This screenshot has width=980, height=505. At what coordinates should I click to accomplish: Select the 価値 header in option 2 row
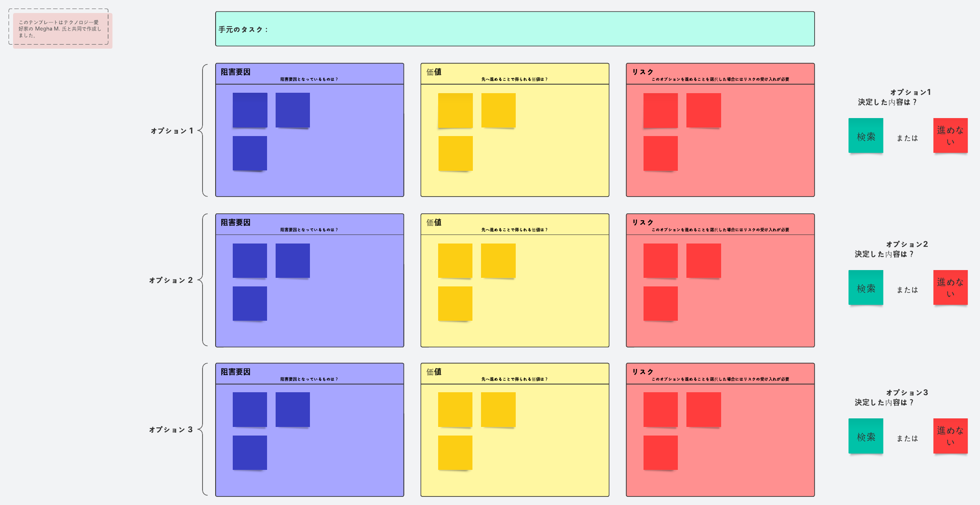click(x=434, y=223)
